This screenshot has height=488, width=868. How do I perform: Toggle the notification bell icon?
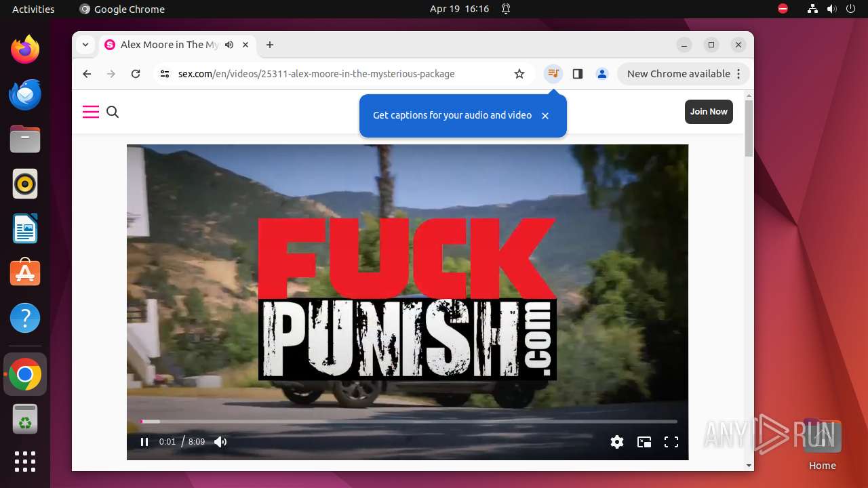506,9
